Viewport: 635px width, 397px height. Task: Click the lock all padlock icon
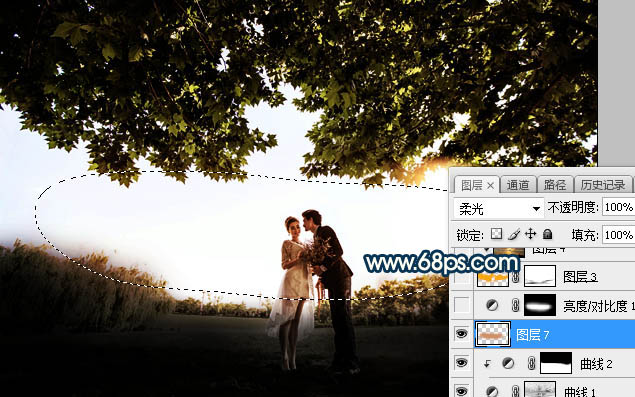coord(548,234)
